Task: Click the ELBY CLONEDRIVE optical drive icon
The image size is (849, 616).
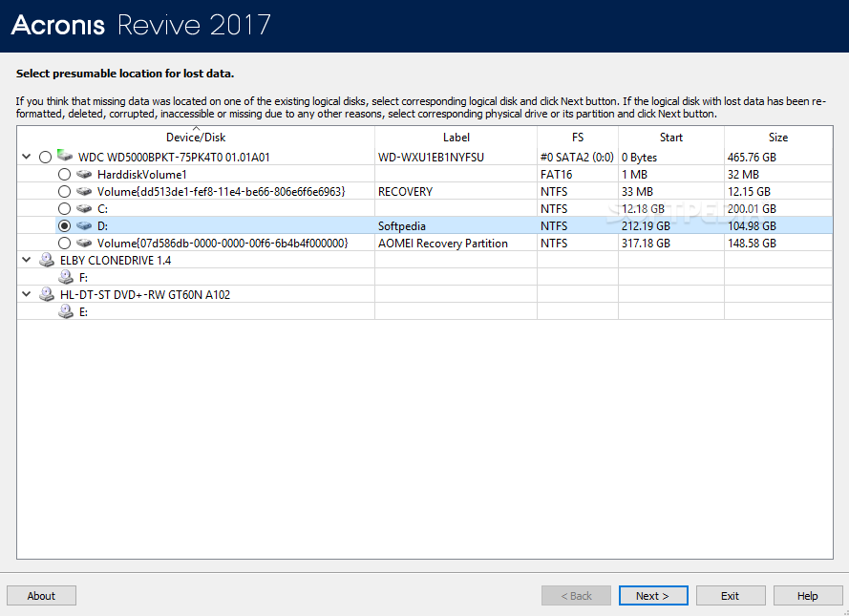Action: click(x=47, y=261)
